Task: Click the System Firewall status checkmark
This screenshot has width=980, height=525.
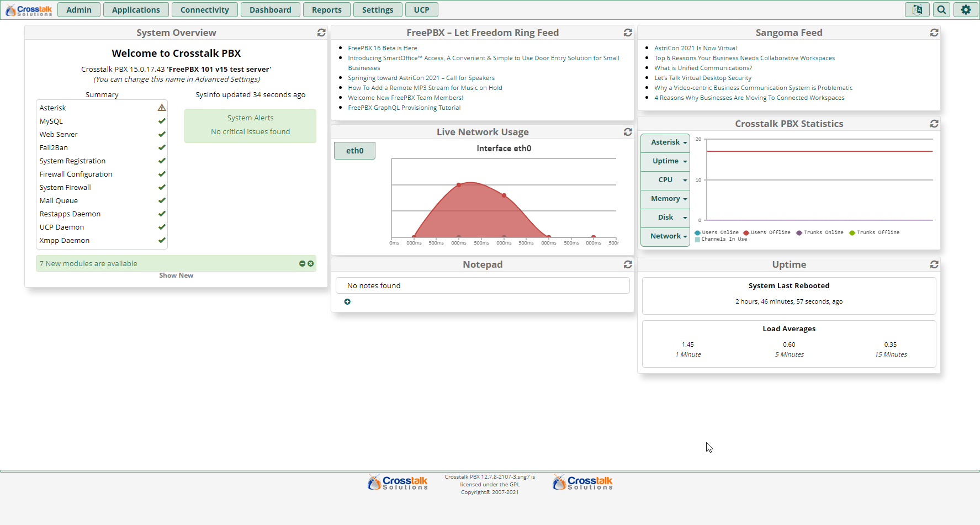Action: pos(162,187)
